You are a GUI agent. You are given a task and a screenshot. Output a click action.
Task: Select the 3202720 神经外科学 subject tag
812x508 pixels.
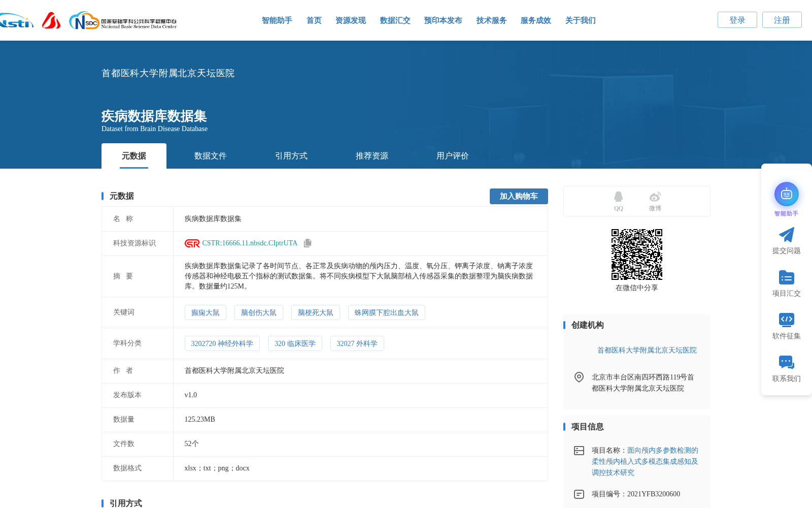coord(222,343)
